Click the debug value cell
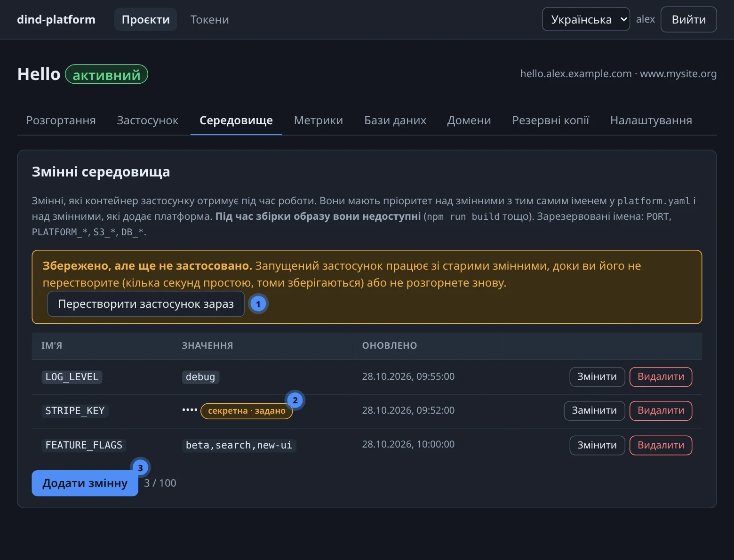Image resolution: width=734 pixels, height=560 pixels. click(x=200, y=377)
